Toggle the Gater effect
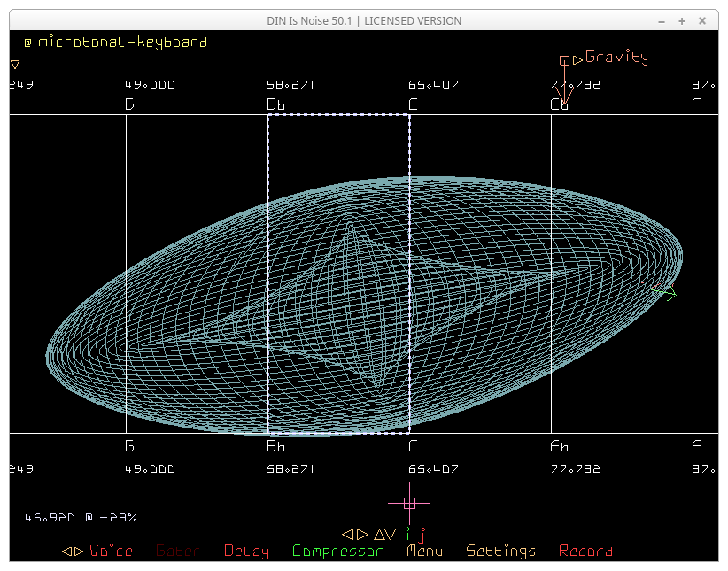The height and width of the screenshot is (571, 728). [x=177, y=552]
